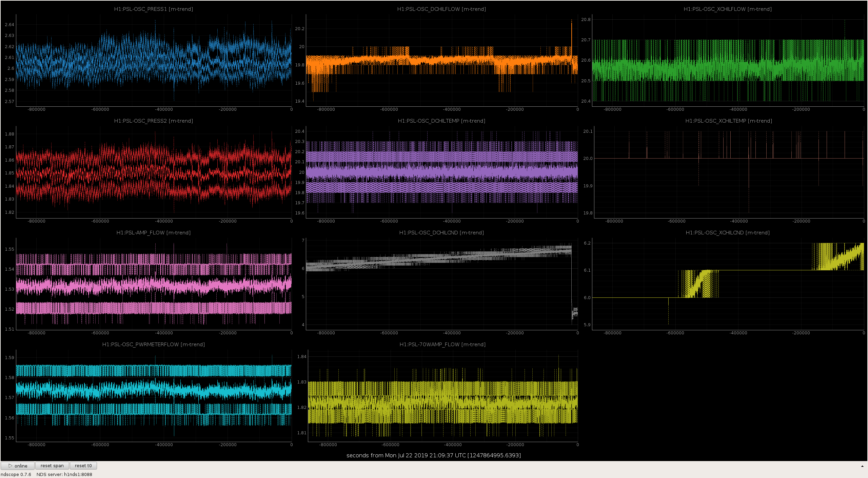This screenshot has height=478, width=868.
Task: Click inside the red OSC_PRESS2 trend plot
Action: point(154,172)
